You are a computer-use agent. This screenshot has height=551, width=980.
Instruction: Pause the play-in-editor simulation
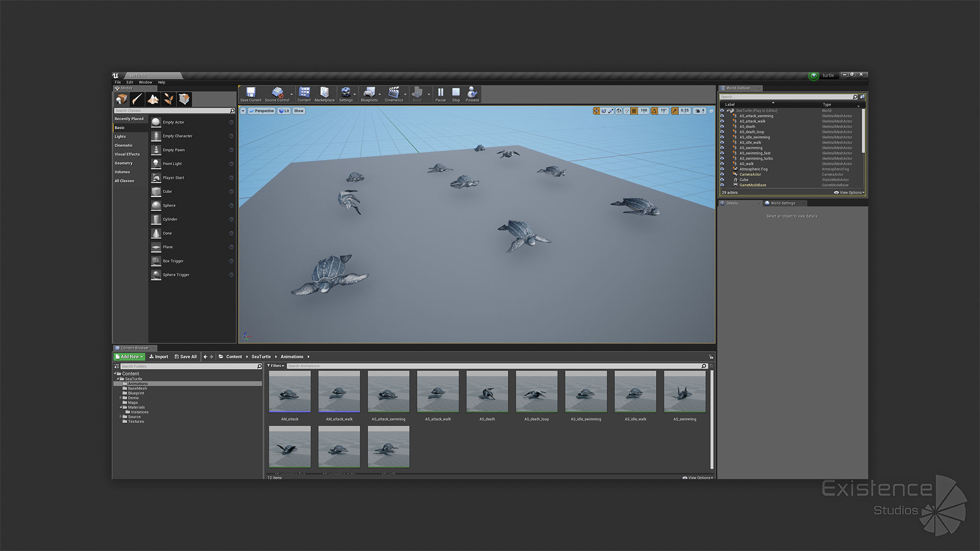[x=440, y=93]
